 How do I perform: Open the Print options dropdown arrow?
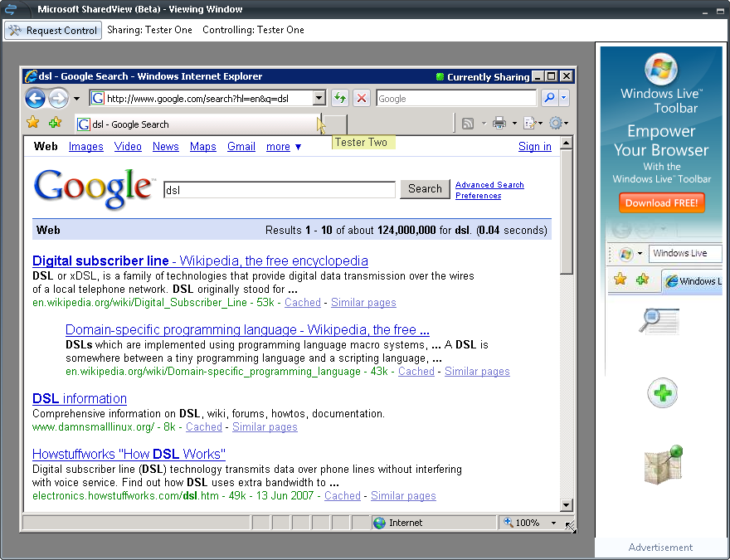(514, 124)
